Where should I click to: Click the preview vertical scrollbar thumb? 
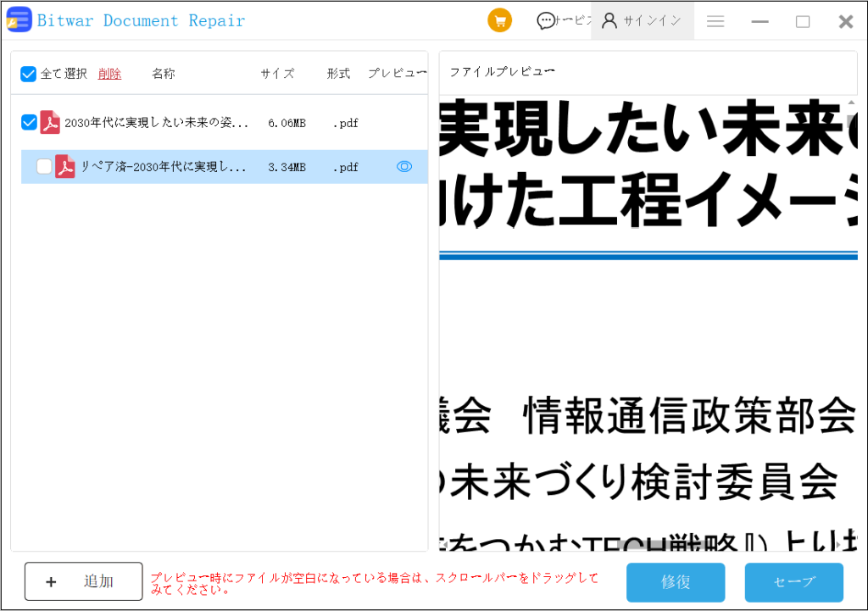(851, 121)
